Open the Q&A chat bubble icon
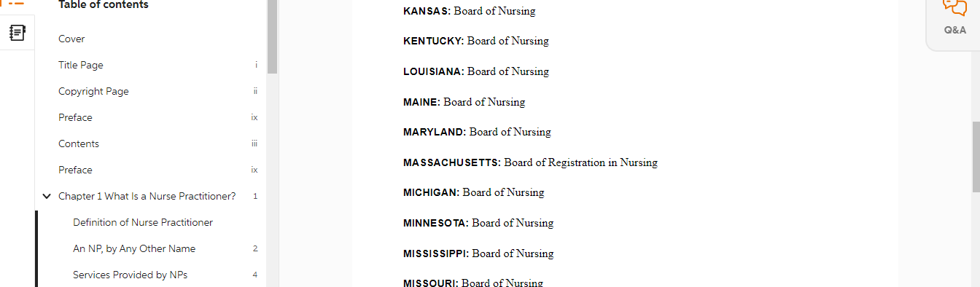 pyautogui.click(x=954, y=7)
